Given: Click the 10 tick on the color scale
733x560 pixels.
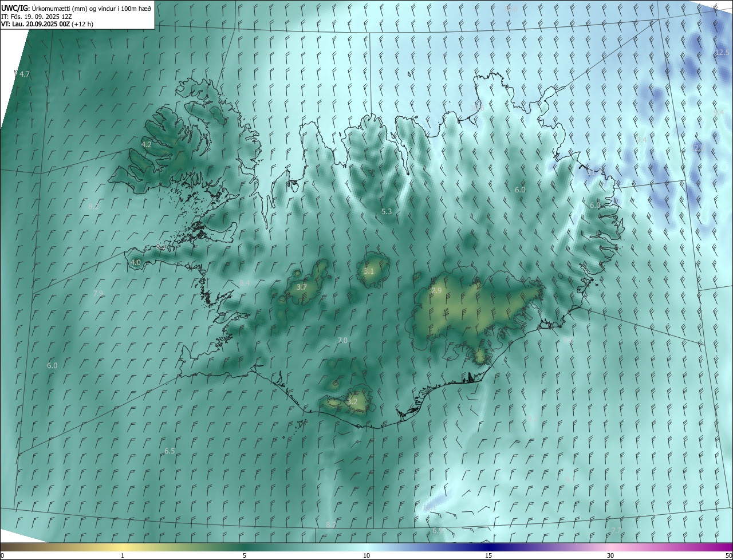Looking at the screenshot, I should [x=366, y=555].
